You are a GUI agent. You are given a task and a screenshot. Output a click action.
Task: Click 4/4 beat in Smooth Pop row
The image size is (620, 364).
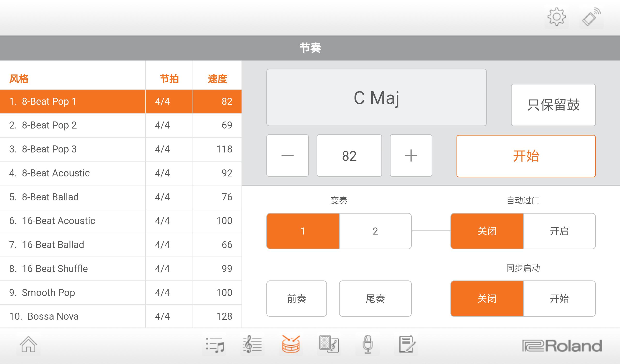tap(162, 293)
